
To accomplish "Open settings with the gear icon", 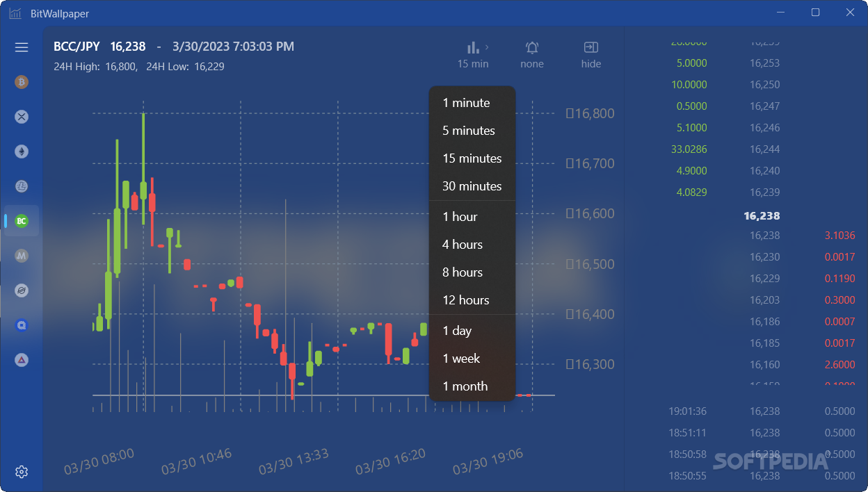I will [x=22, y=472].
